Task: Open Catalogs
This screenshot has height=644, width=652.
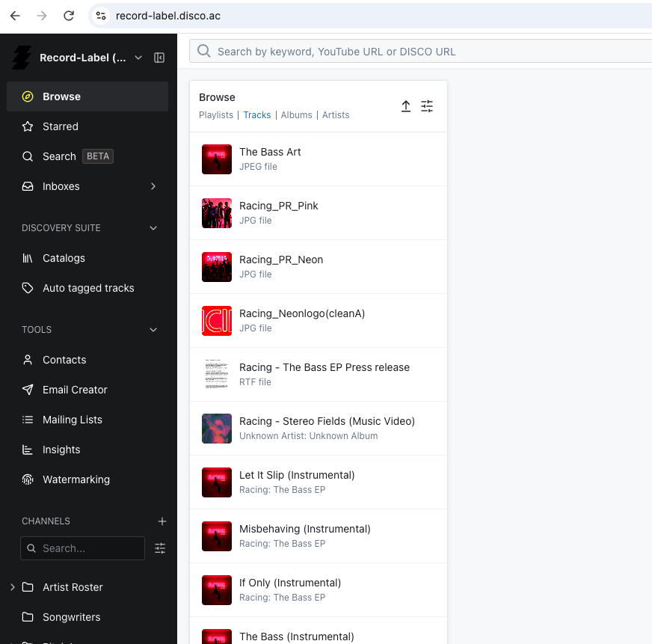Action: click(87, 258)
